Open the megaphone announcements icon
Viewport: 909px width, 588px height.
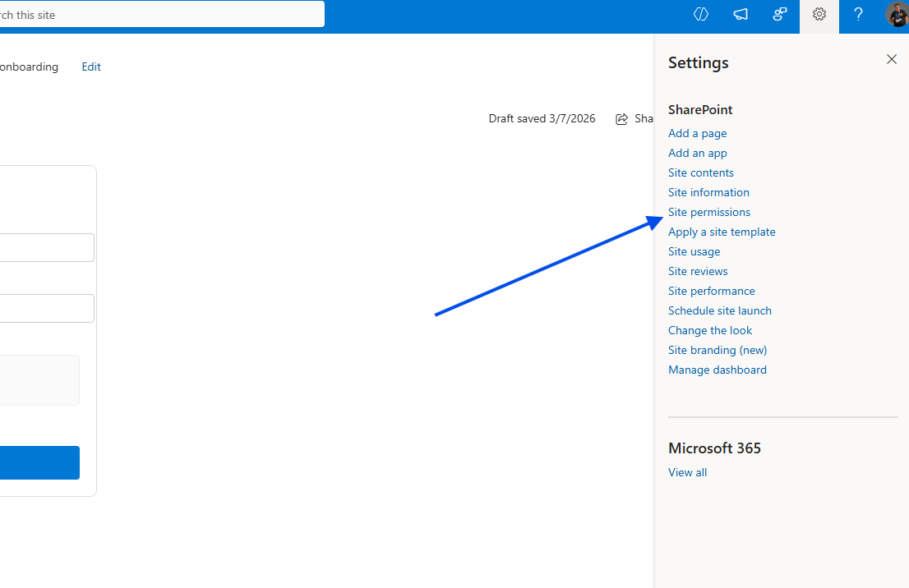coord(741,14)
